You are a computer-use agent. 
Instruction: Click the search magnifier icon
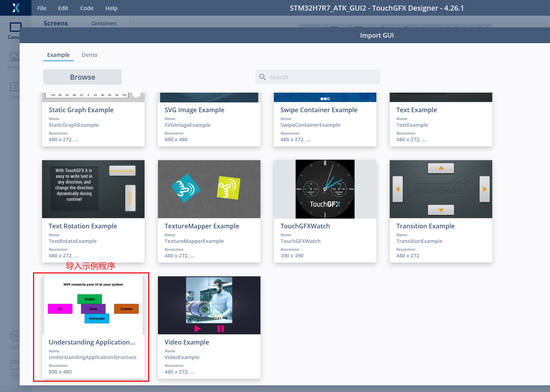(x=262, y=77)
